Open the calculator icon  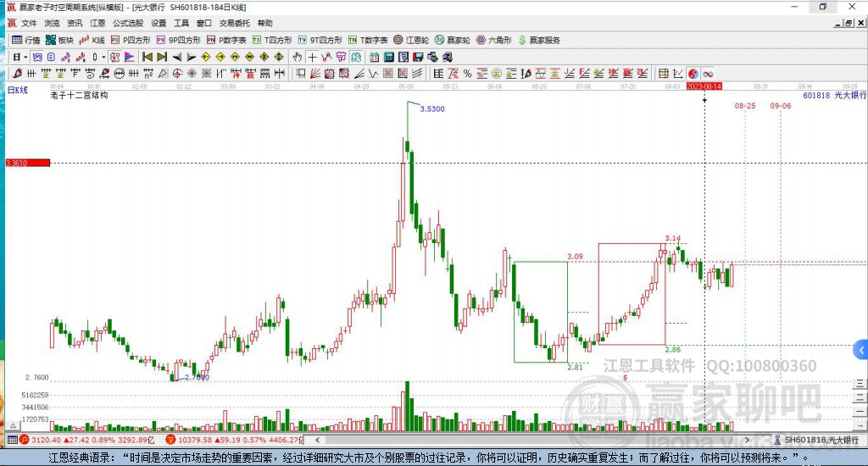388,57
